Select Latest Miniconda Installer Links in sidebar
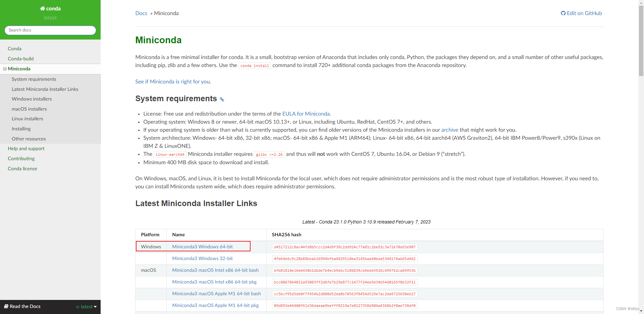The image size is (644, 314). tap(45, 89)
